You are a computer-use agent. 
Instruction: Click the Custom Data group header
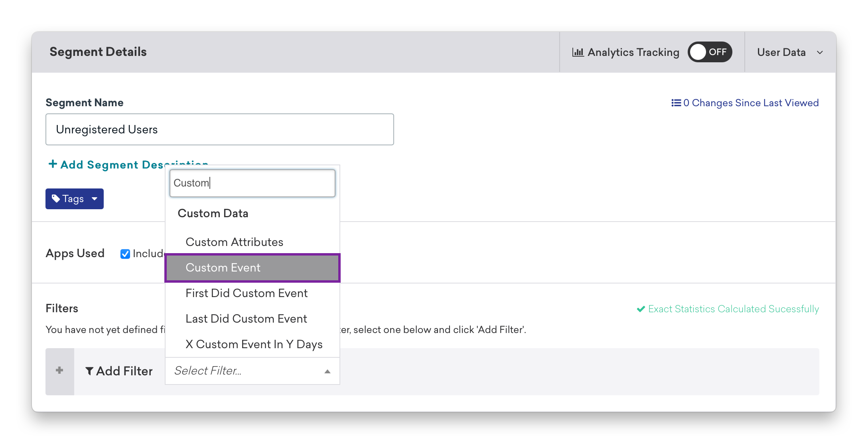[213, 213]
